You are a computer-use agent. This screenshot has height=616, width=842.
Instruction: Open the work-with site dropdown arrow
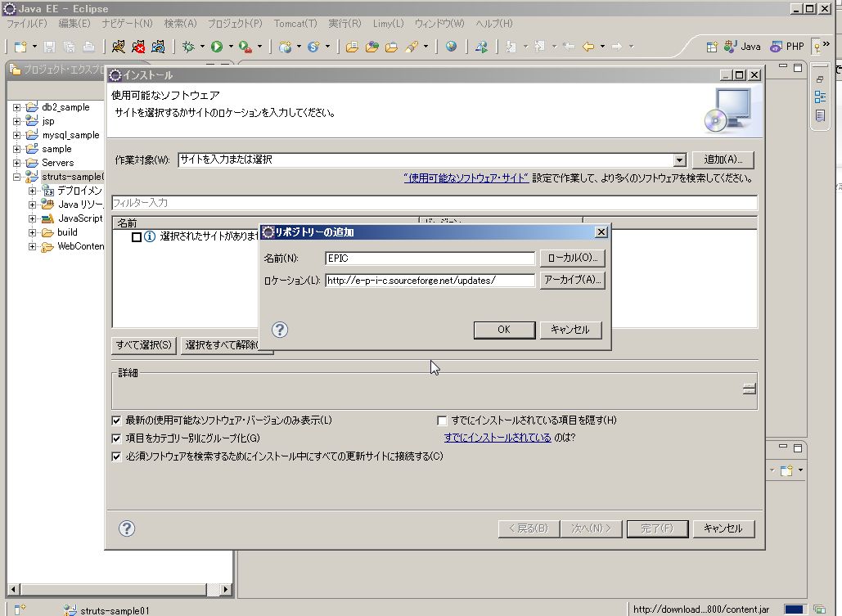point(680,160)
